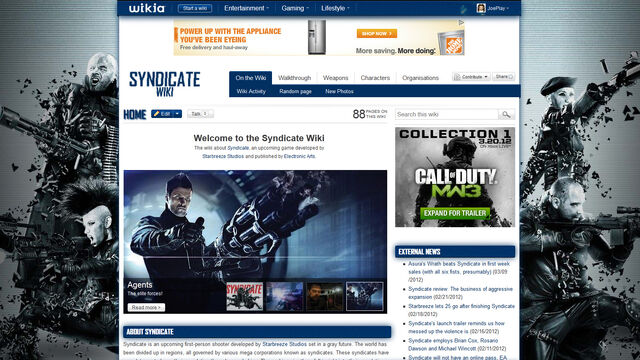The height and width of the screenshot is (360, 640).
Task: Open the Gaming dropdown menu
Action: 295,8
